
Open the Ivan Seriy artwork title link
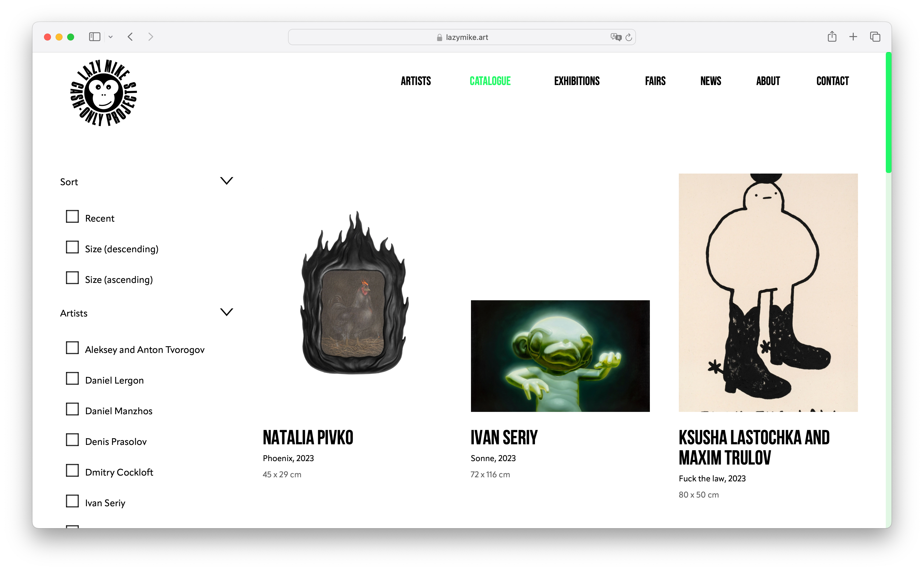click(504, 438)
